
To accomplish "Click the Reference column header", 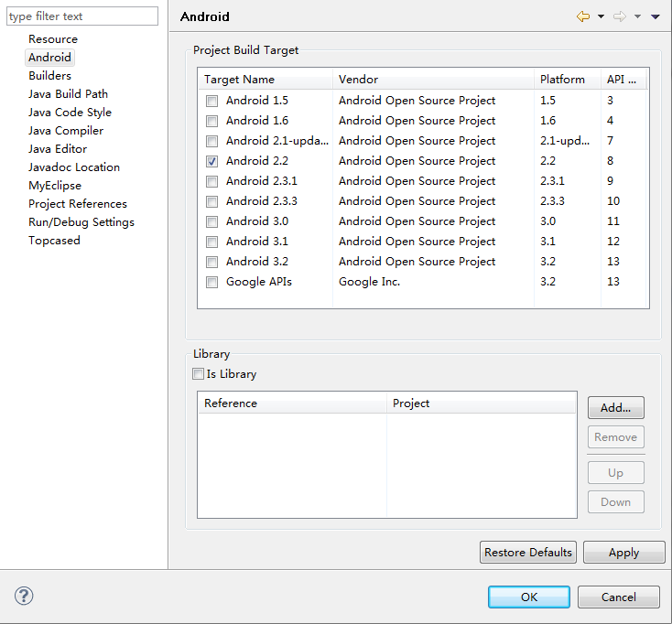I will point(292,403).
